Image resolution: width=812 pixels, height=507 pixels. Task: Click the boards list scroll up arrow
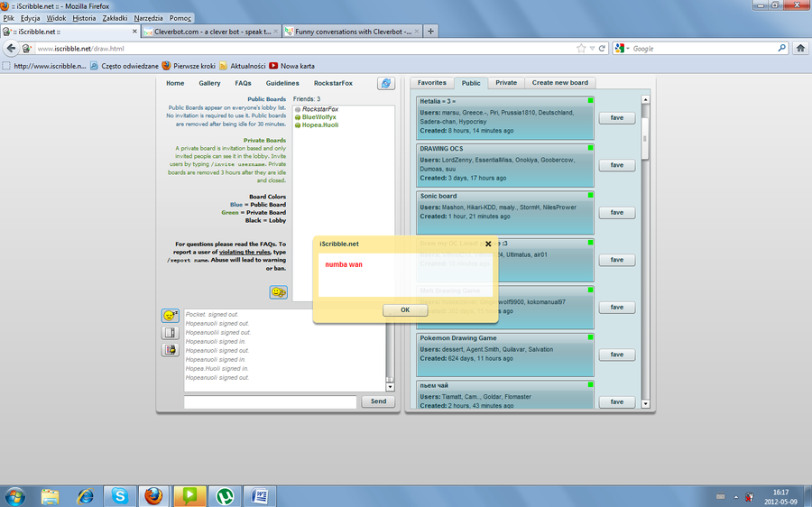[645, 99]
